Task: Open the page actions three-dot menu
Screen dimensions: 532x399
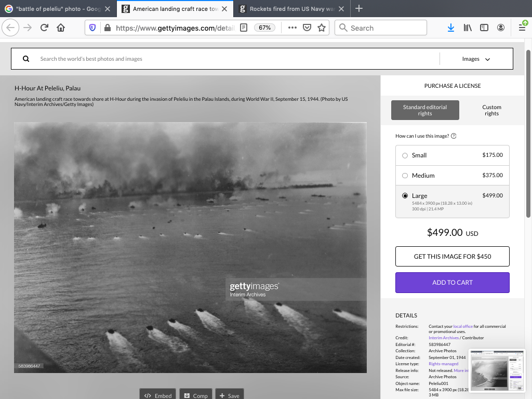Action: (x=292, y=28)
